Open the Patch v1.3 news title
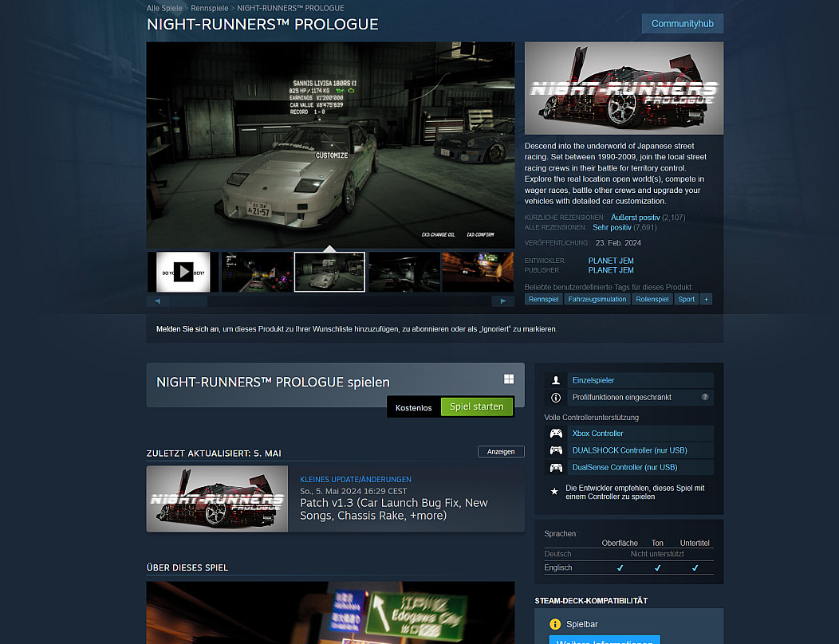Viewport: 839px width, 644px height. point(394,509)
